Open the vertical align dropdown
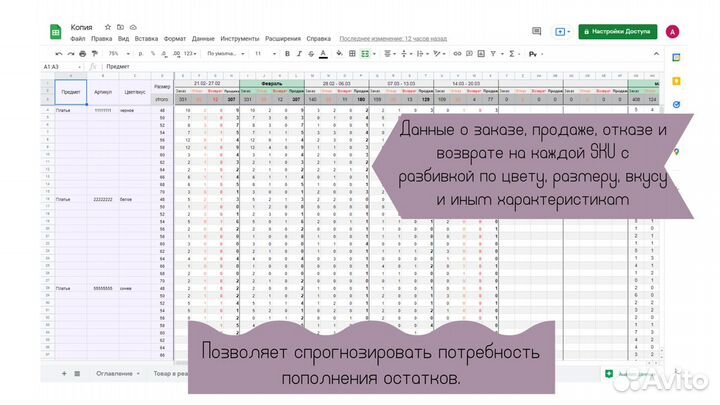Image resolution: width=720 pixels, height=405 pixels. pos(406,54)
